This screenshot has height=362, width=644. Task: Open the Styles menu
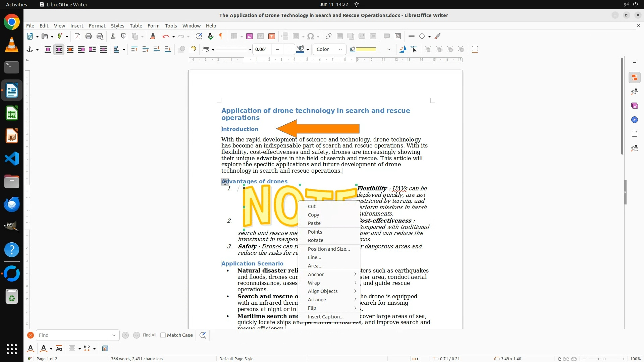click(117, 26)
